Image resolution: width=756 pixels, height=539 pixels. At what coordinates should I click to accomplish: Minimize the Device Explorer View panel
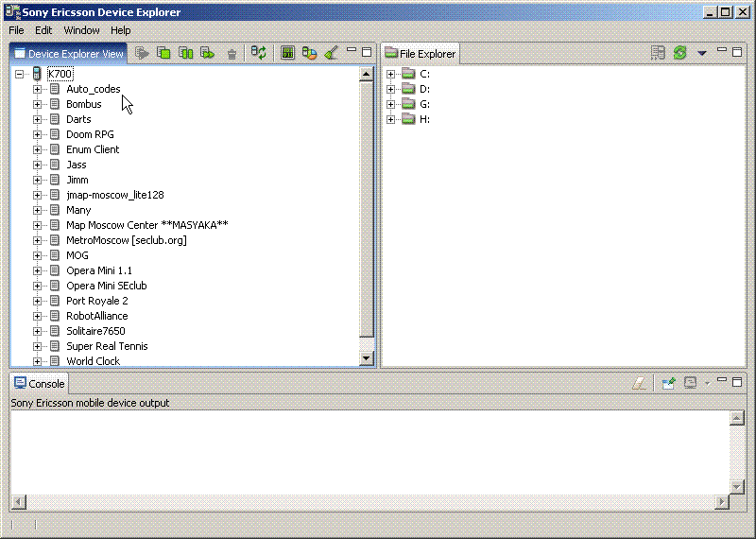(352, 50)
